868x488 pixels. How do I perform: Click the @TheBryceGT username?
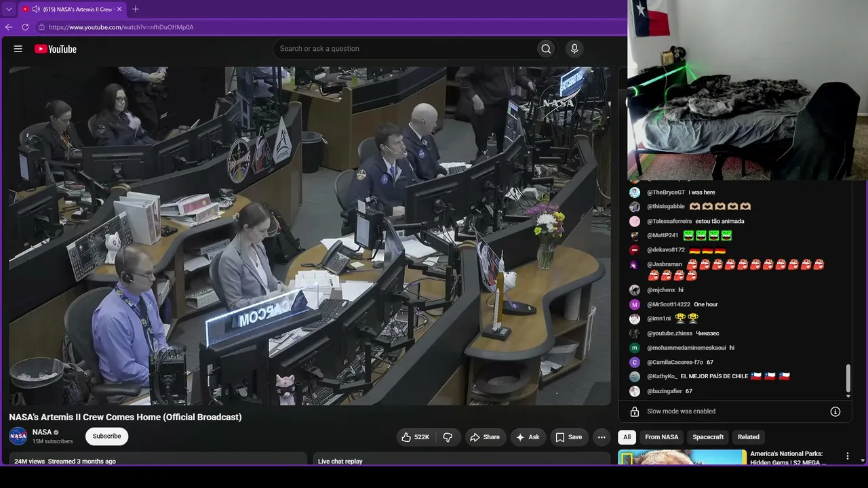pyautogui.click(x=666, y=192)
